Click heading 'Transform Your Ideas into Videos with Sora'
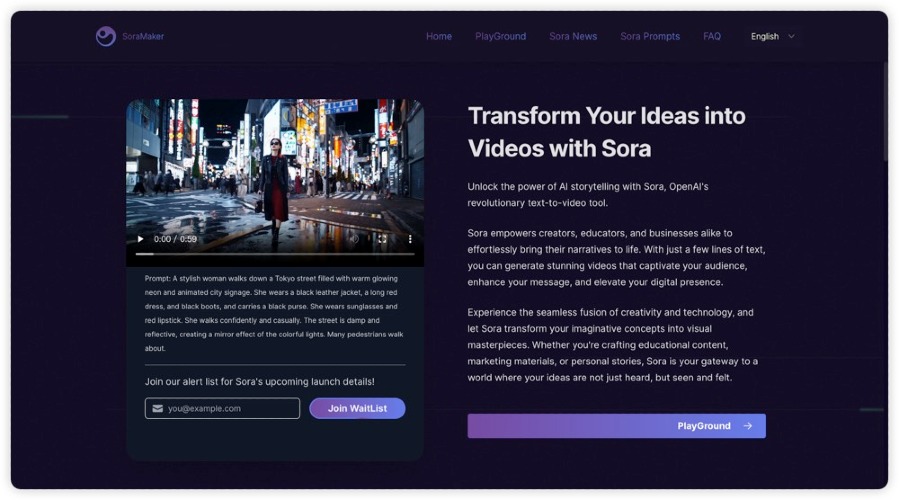 pyautogui.click(x=607, y=132)
